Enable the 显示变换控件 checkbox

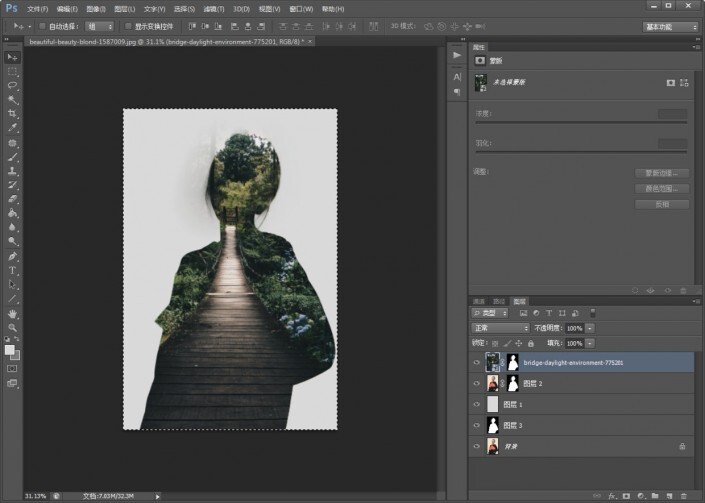pos(127,27)
